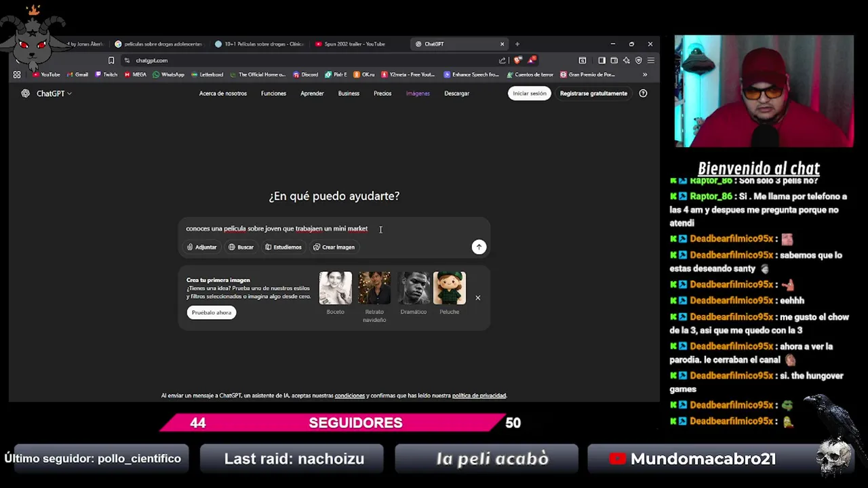Open the condiciones terms link

(x=350, y=396)
